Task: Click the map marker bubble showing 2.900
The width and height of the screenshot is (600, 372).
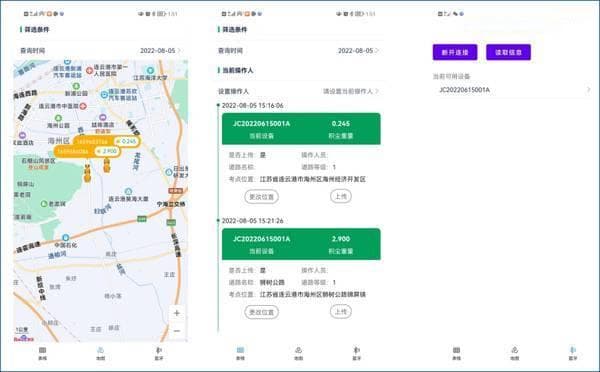Action: 87,151
